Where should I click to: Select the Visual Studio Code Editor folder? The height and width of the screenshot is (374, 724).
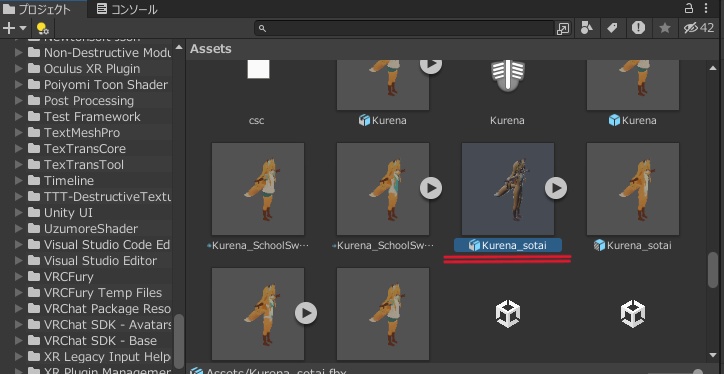point(99,245)
